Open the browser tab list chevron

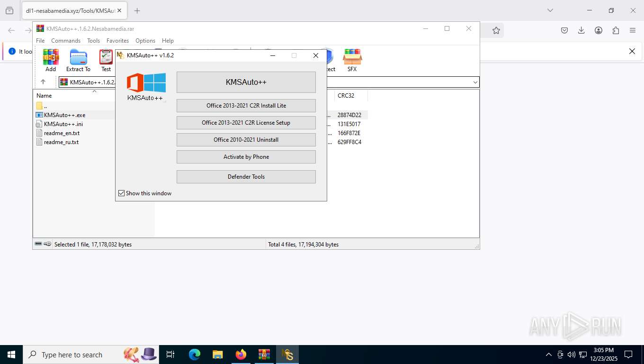pos(550,10)
